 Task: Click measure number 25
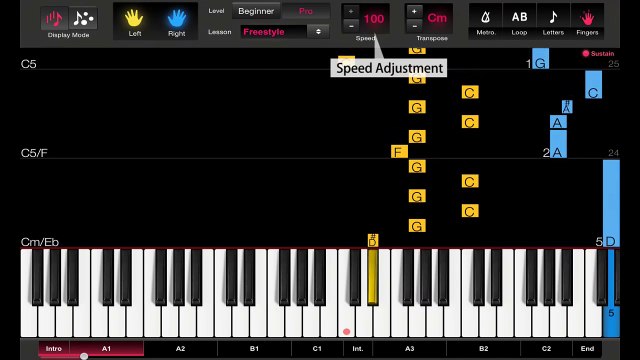[613, 64]
